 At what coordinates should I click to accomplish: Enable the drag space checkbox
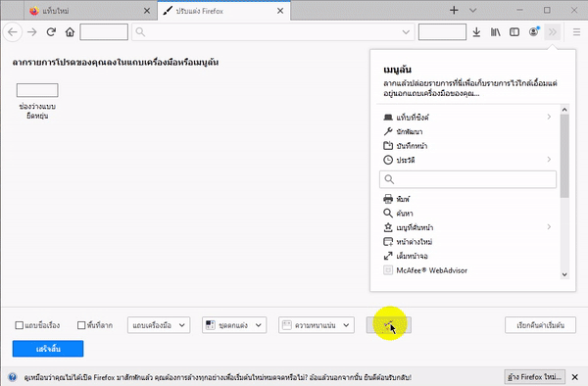(81, 325)
